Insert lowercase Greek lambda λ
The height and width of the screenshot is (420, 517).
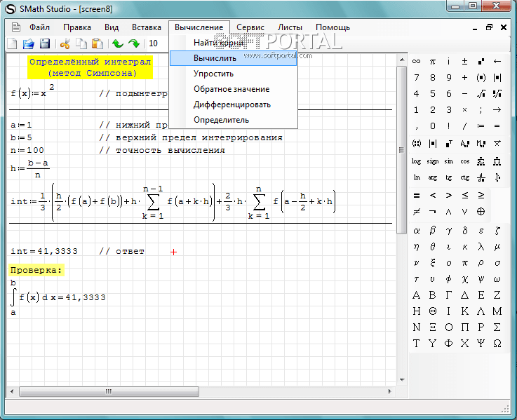[481, 247]
